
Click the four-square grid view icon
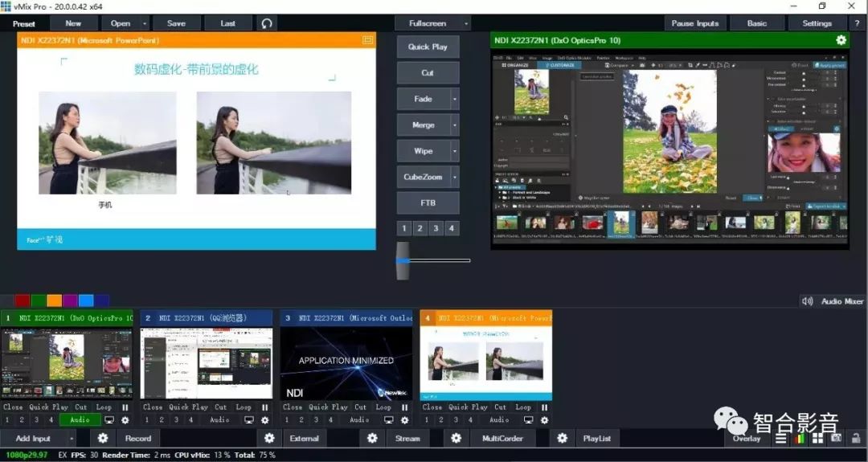point(818,439)
